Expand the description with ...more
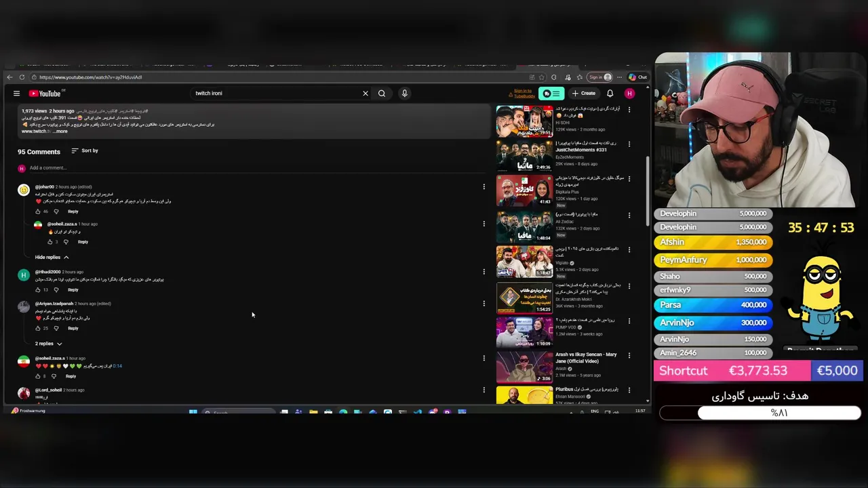 [x=60, y=131]
